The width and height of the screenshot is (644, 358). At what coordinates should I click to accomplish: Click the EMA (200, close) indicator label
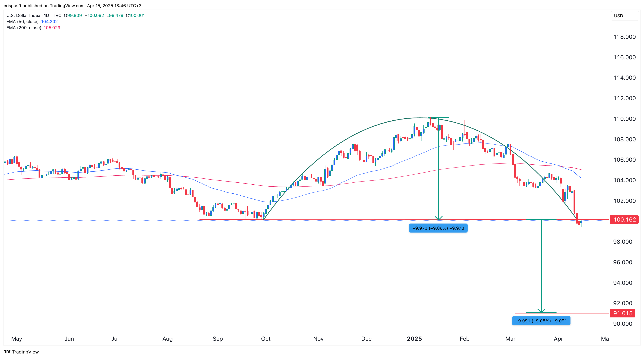24,28
